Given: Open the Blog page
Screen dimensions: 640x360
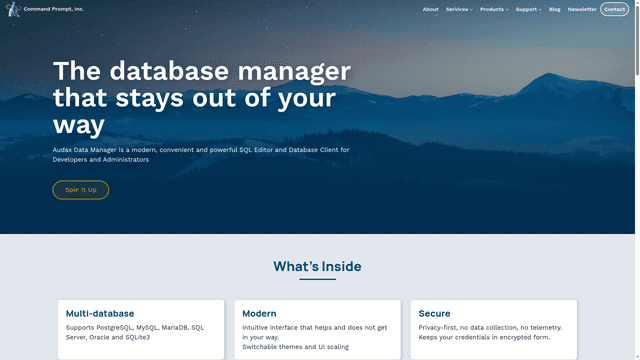Looking at the screenshot, I should pyautogui.click(x=554, y=9).
